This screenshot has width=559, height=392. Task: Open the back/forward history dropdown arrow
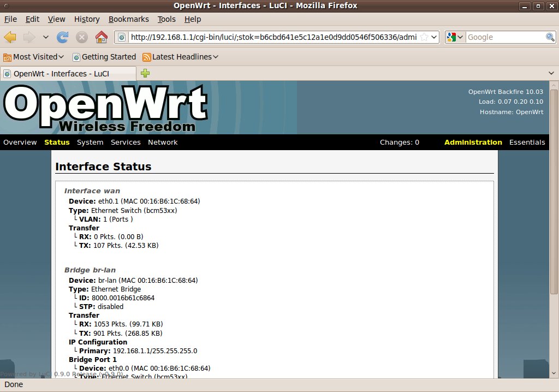point(45,37)
